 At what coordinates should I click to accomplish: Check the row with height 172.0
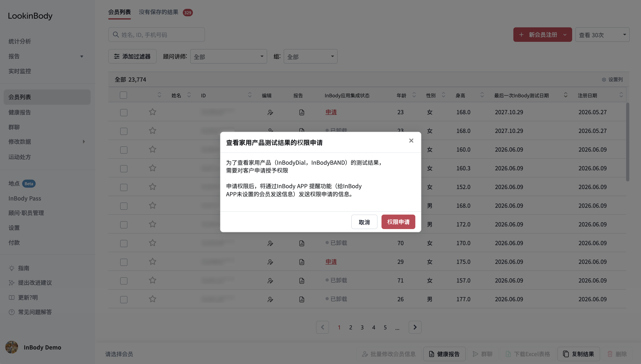124,224
